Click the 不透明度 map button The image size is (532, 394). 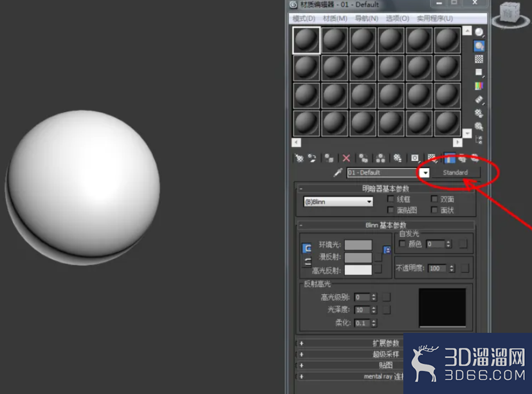(x=465, y=268)
